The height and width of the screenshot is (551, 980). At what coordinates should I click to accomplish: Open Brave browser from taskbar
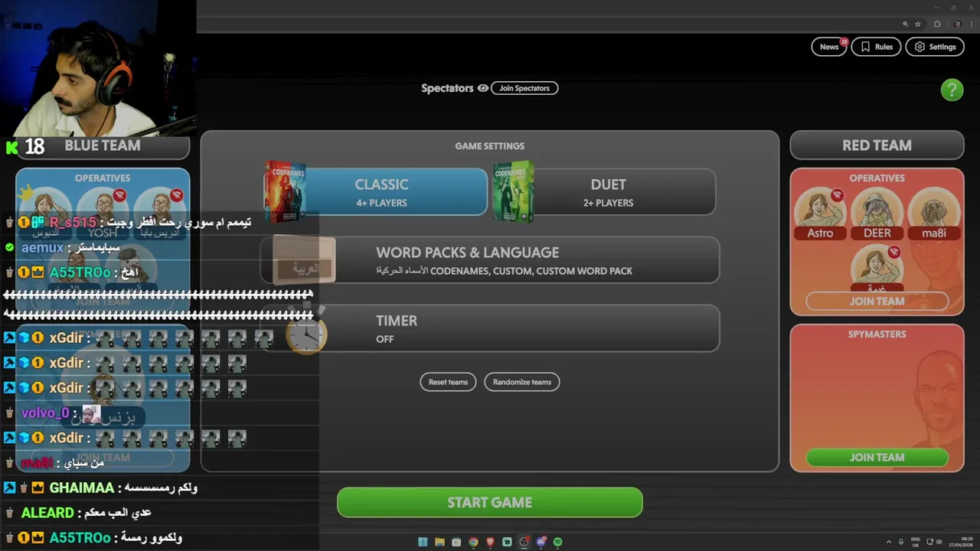pyautogui.click(x=490, y=542)
